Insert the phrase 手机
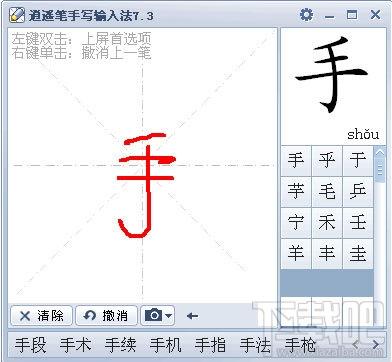Screen dimensions: 392x362 tap(165, 345)
